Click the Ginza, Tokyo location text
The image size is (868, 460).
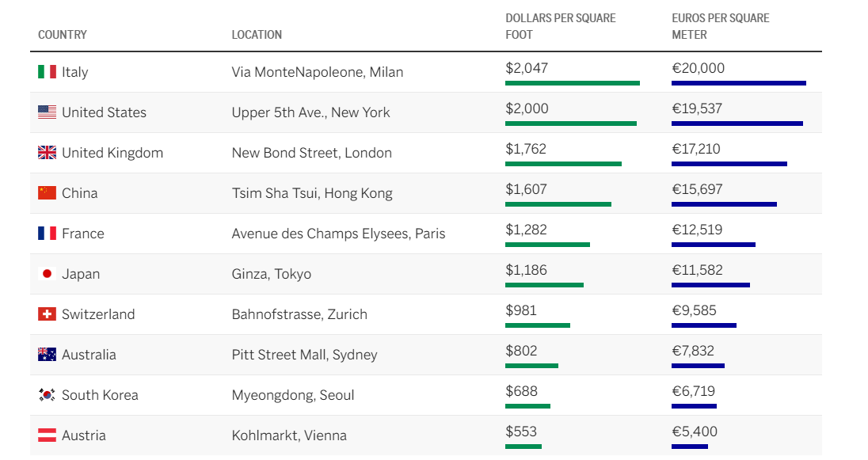pos(271,275)
